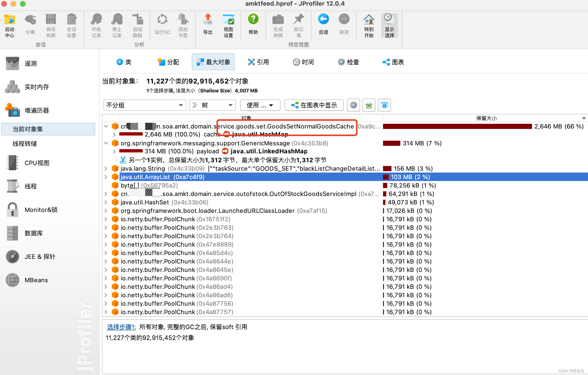Open the 使用 ... dropdown button
Viewport: 588px width, 375px height.
point(260,105)
